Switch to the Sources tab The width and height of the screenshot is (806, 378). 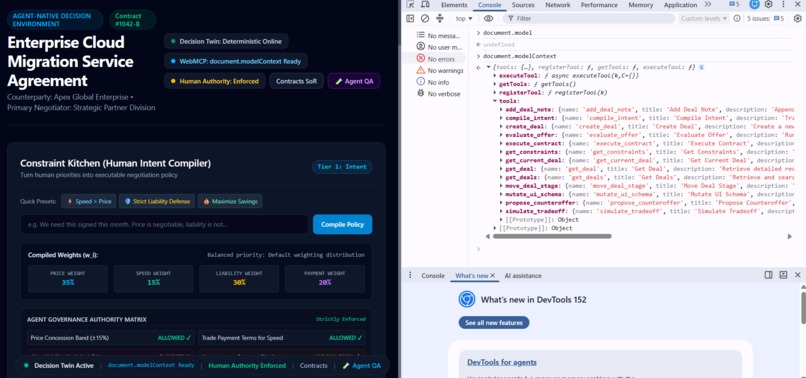(x=523, y=5)
